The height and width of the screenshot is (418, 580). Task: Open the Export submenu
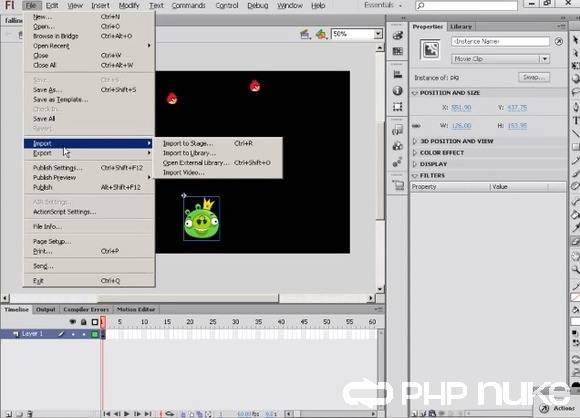point(88,153)
